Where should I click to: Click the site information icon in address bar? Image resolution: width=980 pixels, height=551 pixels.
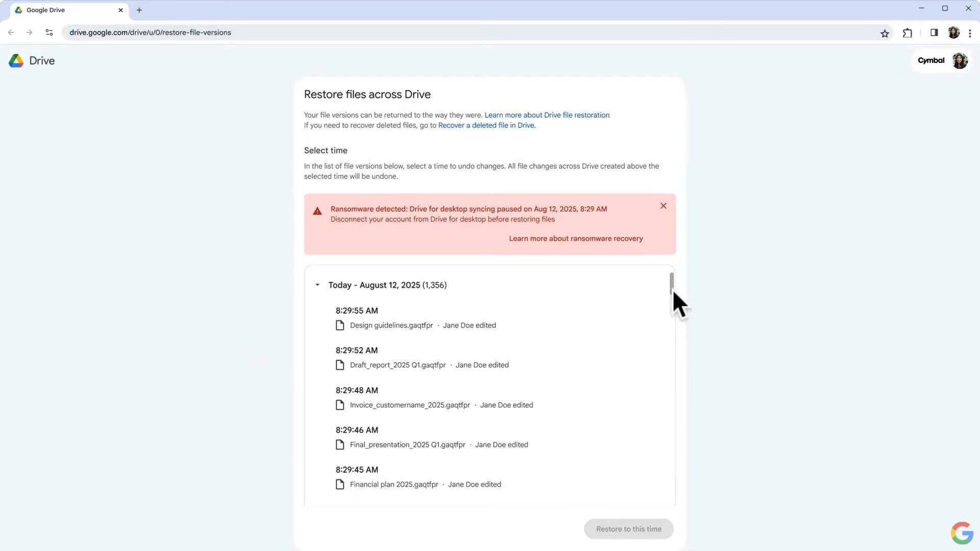(x=49, y=33)
